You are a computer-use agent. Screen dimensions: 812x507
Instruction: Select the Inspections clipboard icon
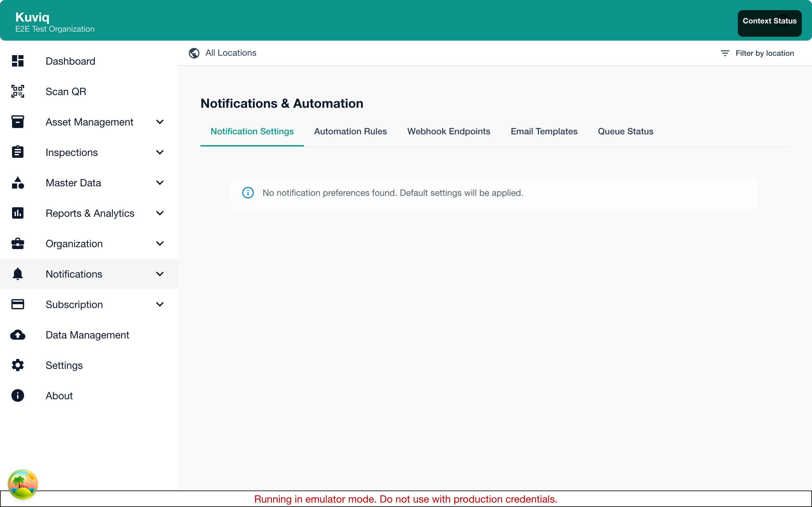click(x=17, y=152)
